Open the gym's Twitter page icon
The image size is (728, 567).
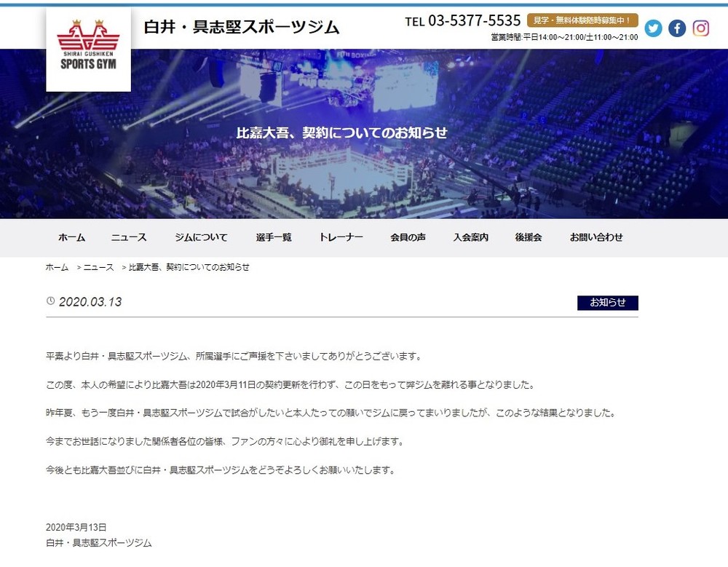coord(653,29)
